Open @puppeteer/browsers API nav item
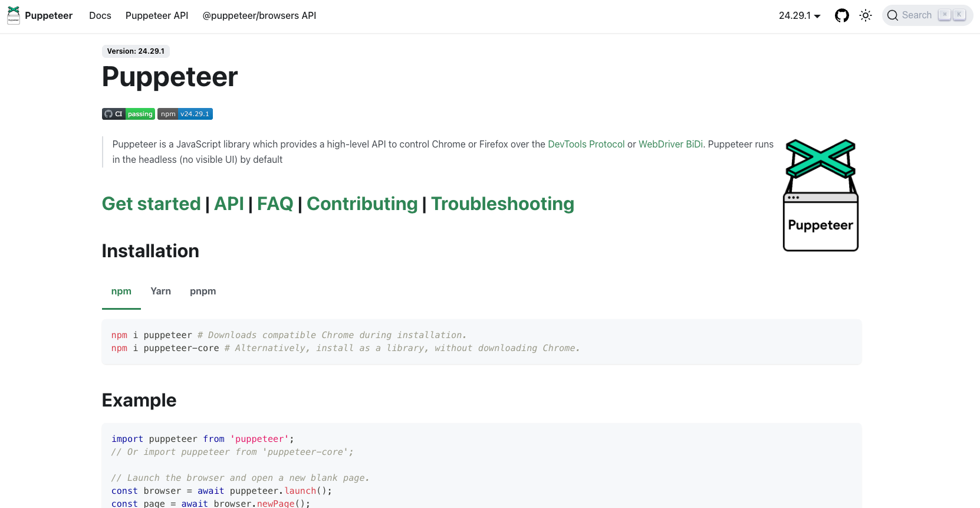This screenshot has width=980, height=508. pos(259,16)
